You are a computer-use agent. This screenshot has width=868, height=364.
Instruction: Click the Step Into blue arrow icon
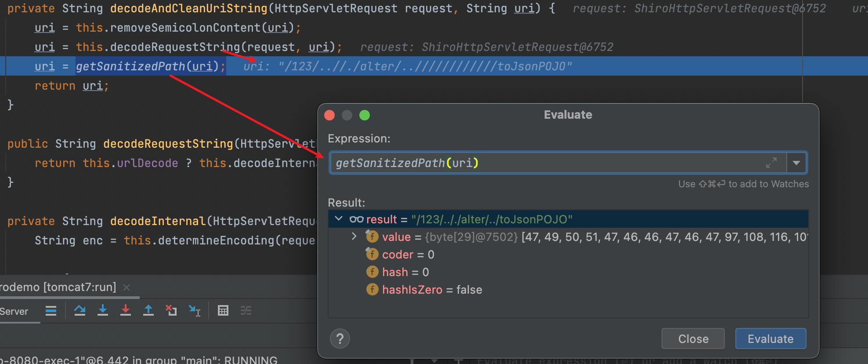[x=103, y=311]
